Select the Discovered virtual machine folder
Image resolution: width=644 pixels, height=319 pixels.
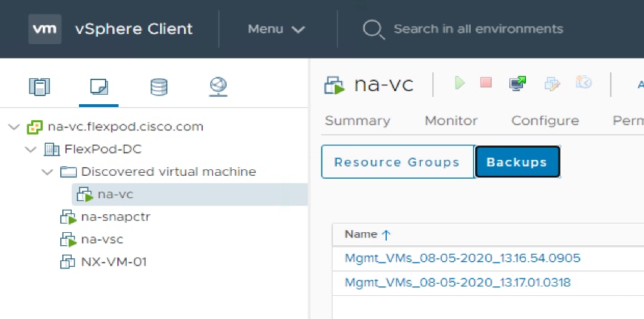click(168, 171)
